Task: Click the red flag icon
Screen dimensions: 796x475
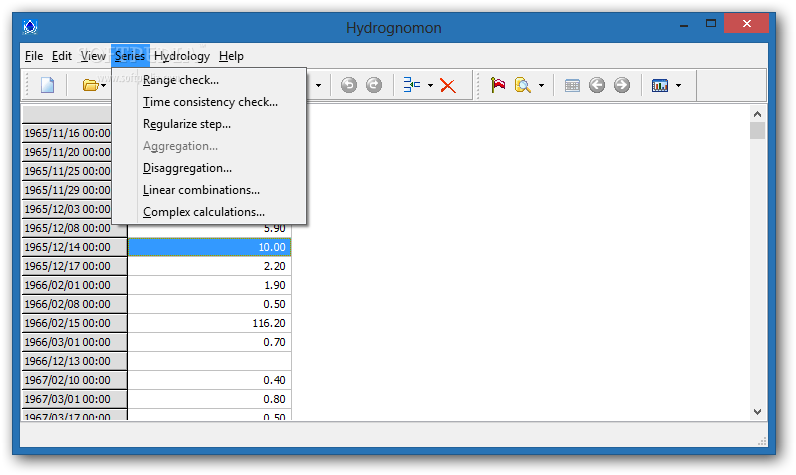Action: tap(498, 85)
